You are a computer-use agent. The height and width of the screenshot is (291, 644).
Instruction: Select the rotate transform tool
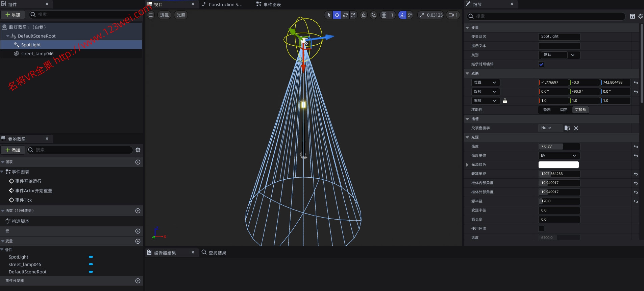pyautogui.click(x=345, y=15)
